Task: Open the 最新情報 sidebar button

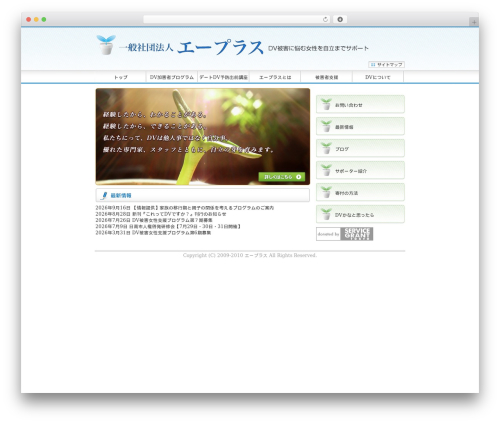Action: [360, 126]
